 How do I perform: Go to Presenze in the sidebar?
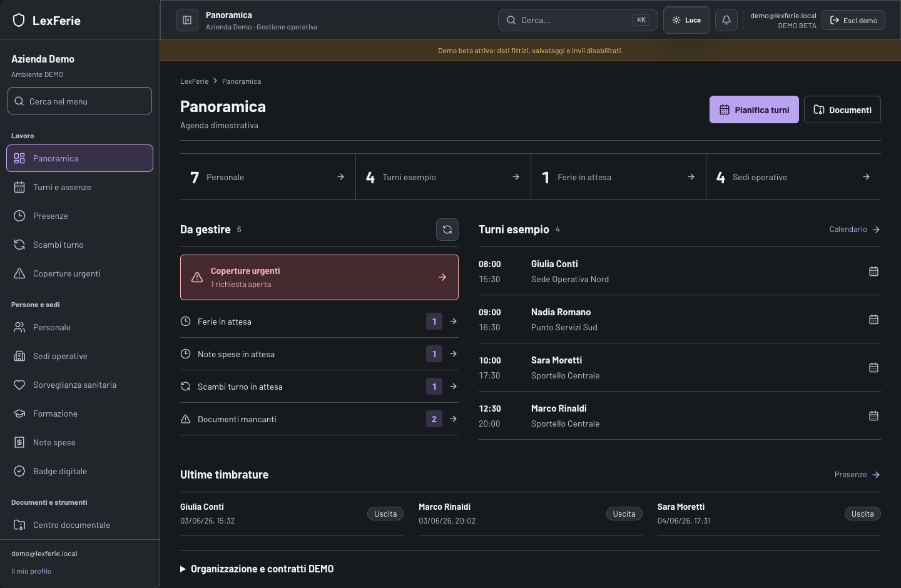click(x=79, y=216)
